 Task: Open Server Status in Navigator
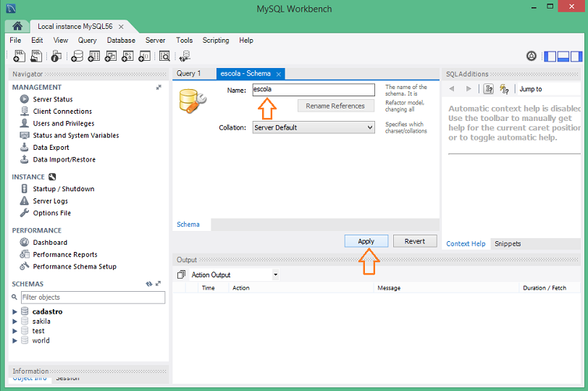53,99
